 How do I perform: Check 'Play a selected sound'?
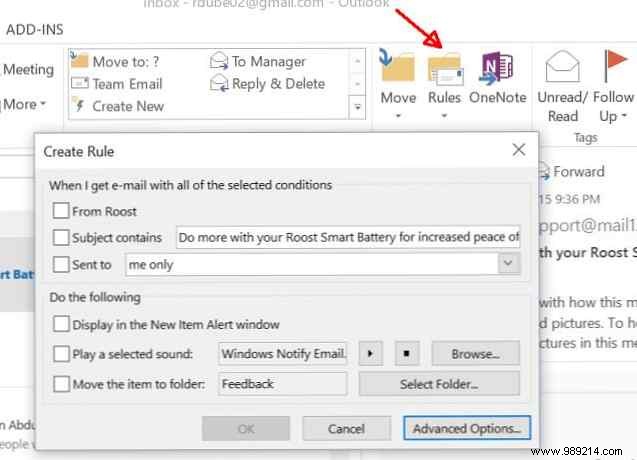[61, 354]
